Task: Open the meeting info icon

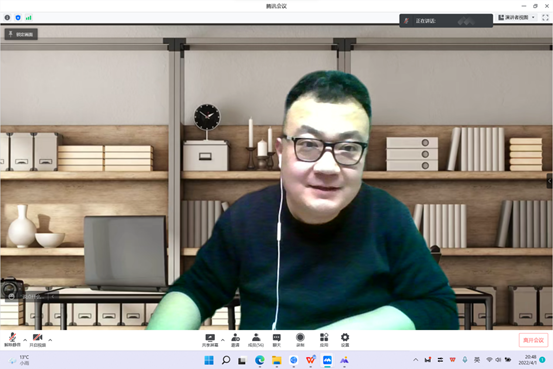Action: [7, 17]
